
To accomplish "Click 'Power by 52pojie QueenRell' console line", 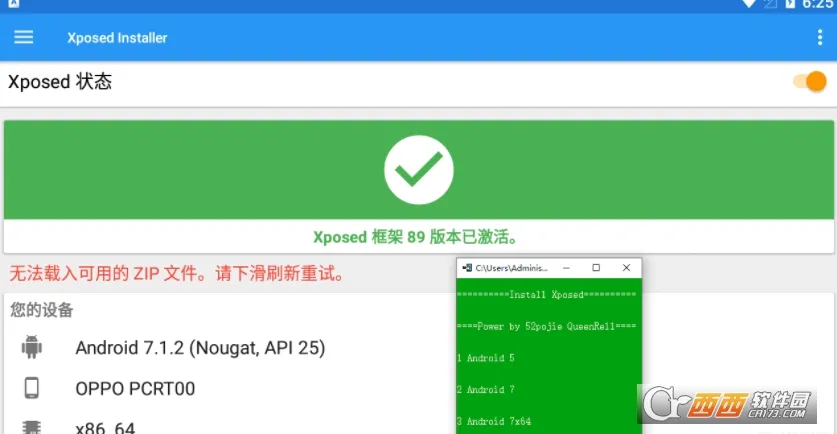I will pyautogui.click(x=547, y=326).
